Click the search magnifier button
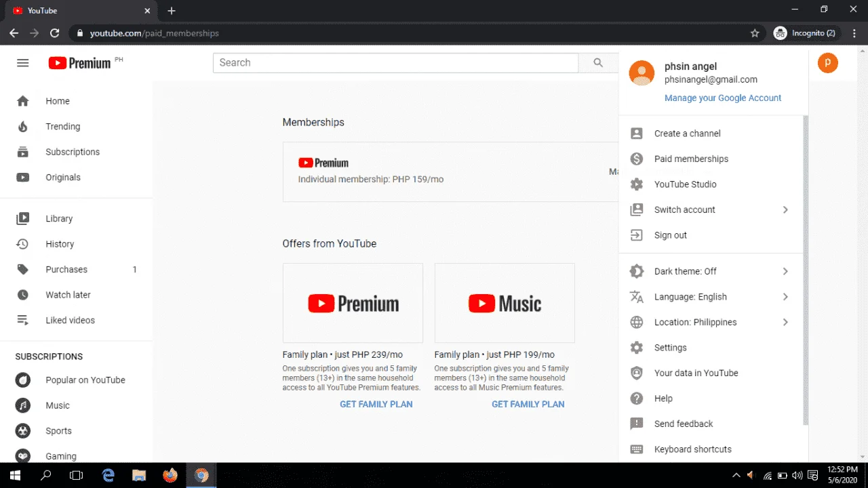The image size is (868, 488). tap(598, 62)
